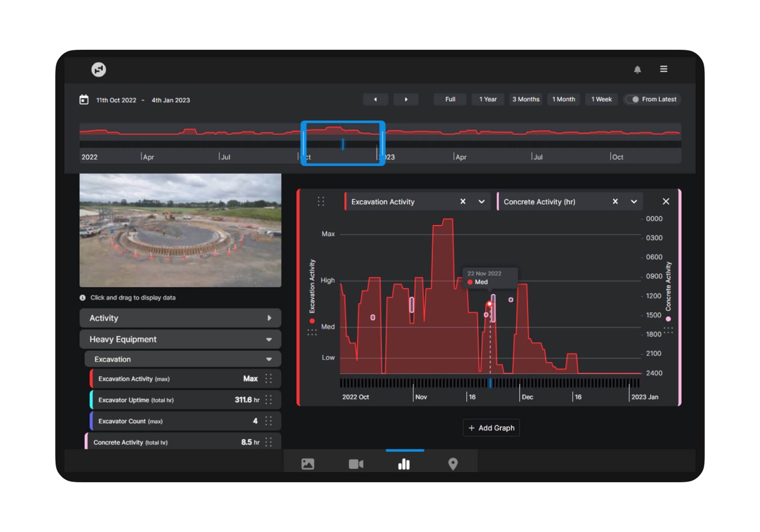Expand the Activity section
The image size is (760, 532).
[x=270, y=318]
